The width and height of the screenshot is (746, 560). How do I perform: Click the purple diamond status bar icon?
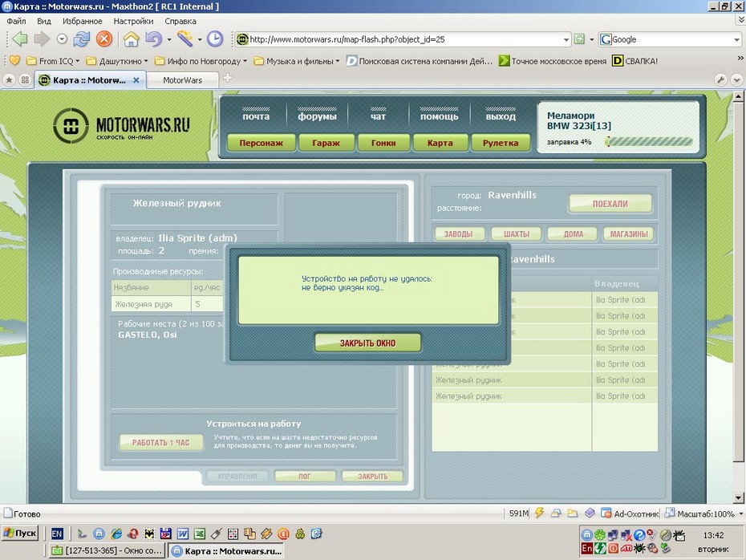590,513
